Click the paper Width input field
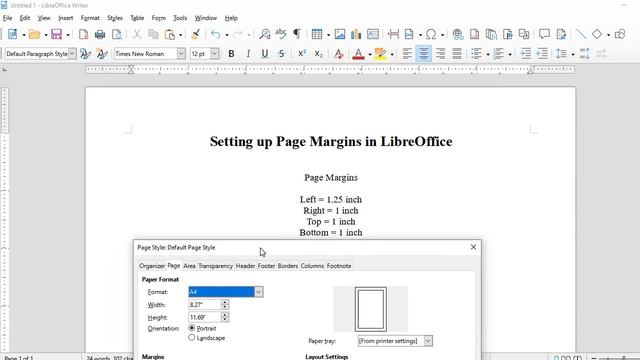The image size is (640, 360). pyautogui.click(x=204, y=304)
